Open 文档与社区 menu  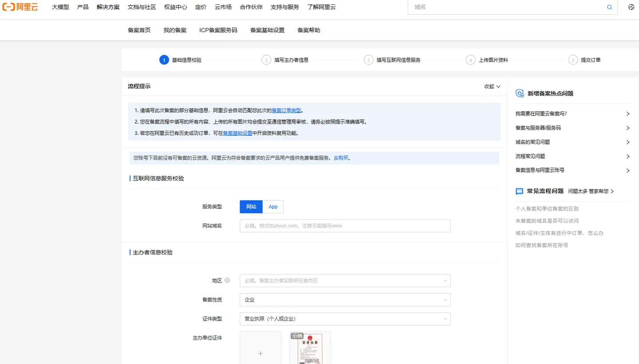tap(142, 7)
